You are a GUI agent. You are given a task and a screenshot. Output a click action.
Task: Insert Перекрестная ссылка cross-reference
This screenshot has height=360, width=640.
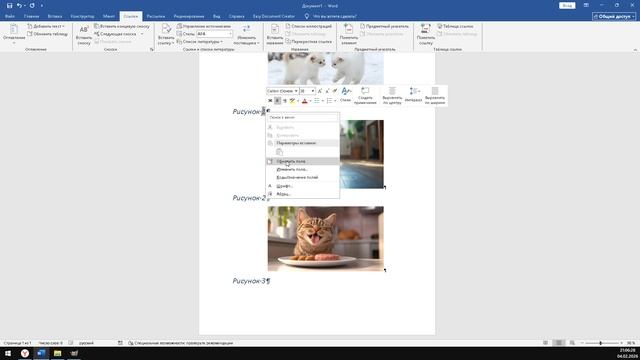click(309, 42)
